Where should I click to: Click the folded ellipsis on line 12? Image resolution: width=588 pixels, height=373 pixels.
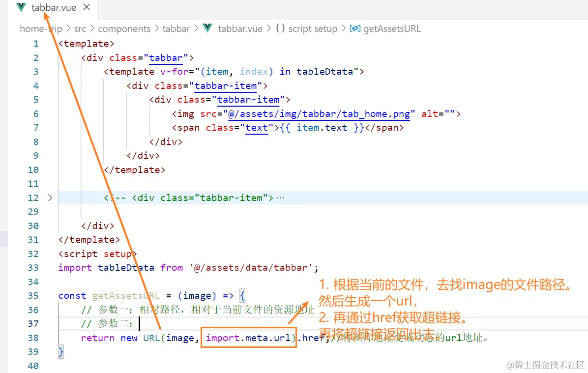280,198
